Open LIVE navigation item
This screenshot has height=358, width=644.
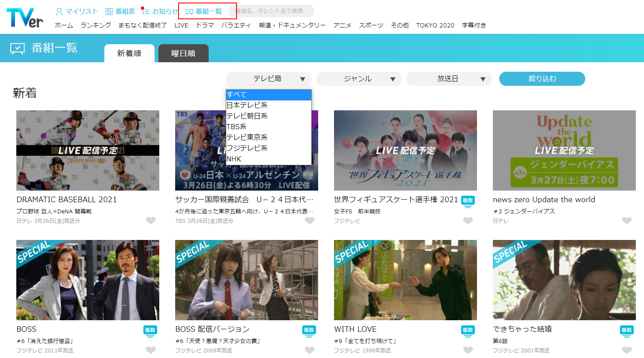coord(181,25)
